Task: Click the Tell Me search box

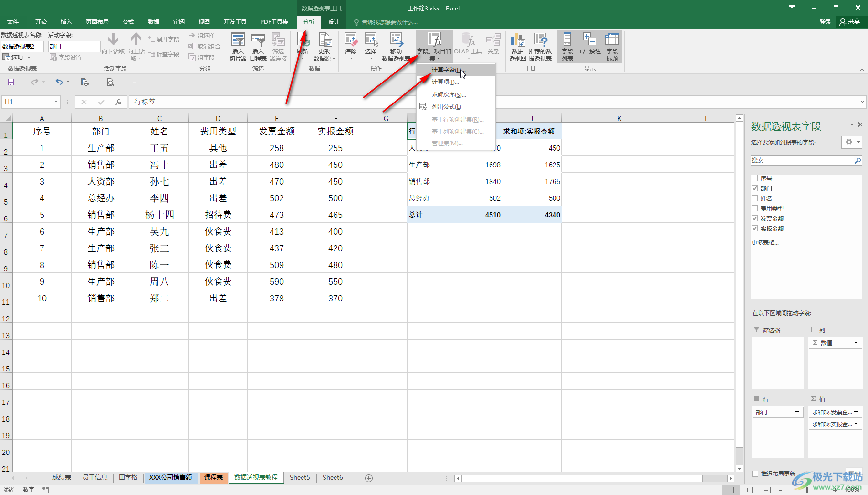Action: tap(386, 22)
